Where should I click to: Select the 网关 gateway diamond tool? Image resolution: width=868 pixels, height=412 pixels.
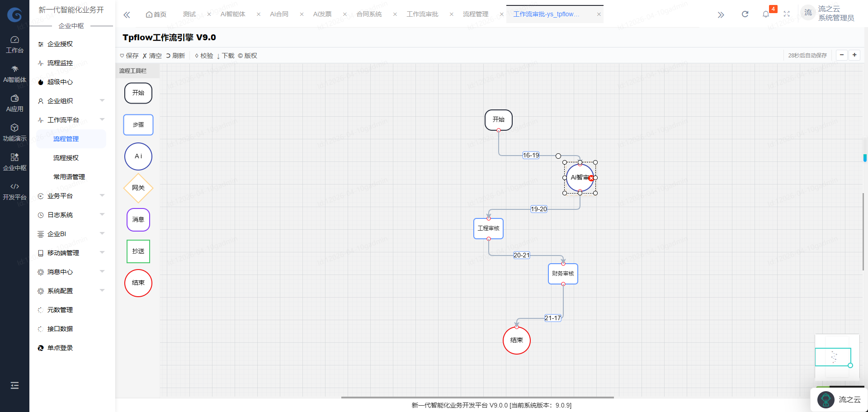coord(138,188)
